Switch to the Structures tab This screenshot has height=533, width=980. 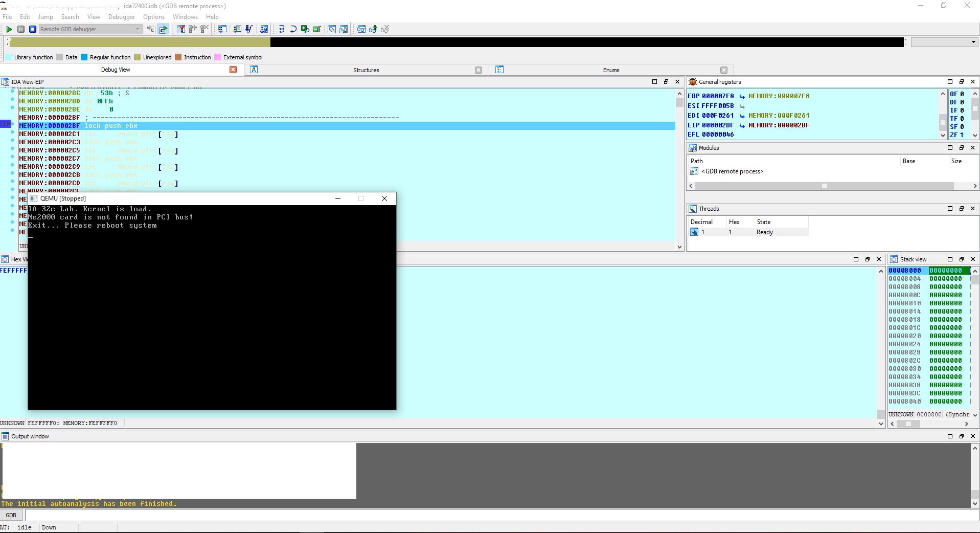(x=366, y=70)
